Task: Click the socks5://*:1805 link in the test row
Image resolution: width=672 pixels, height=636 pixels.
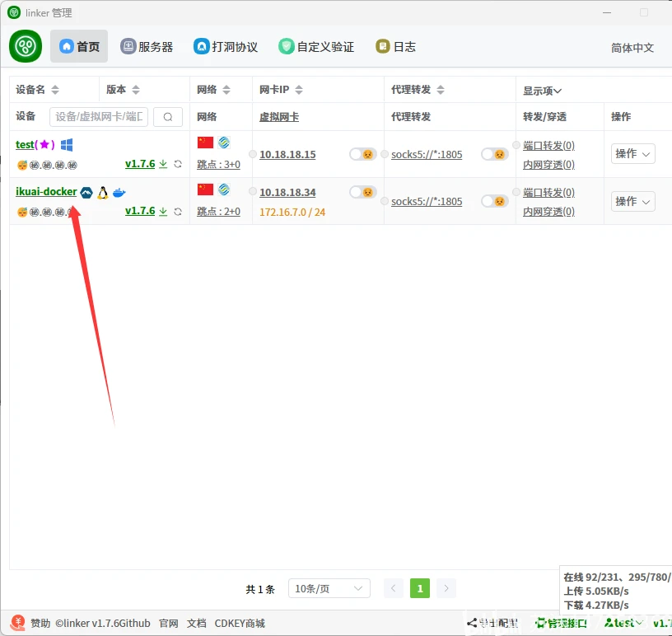Action: tap(427, 154)
